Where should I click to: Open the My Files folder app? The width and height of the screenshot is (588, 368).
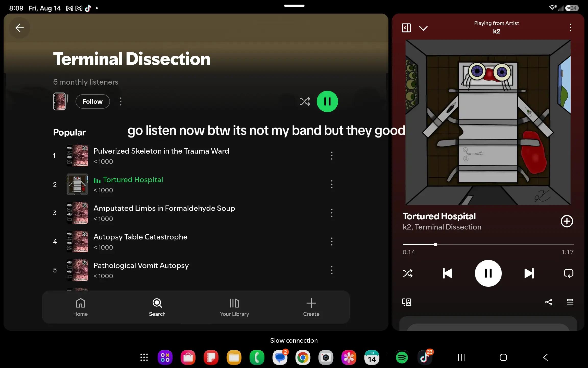click(x=234, y=357)
